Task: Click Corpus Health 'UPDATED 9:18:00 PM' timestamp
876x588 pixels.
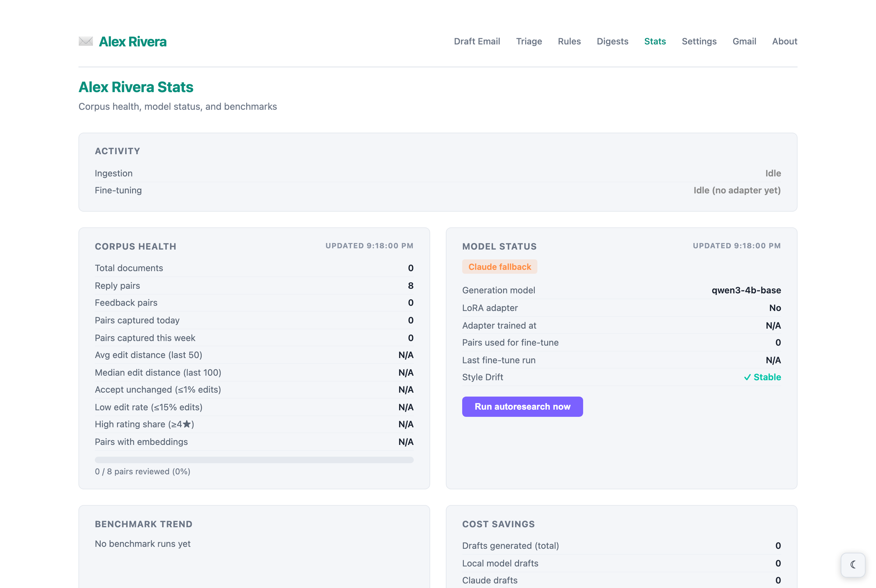Action: click(369, 246)
